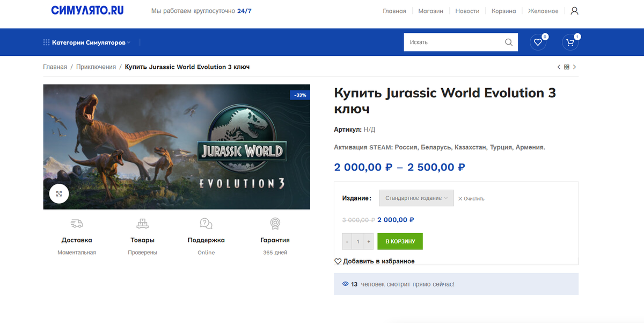644x323 pixels.
Task: Enlarge product image with expand icon
Action: tap(59, 193)
